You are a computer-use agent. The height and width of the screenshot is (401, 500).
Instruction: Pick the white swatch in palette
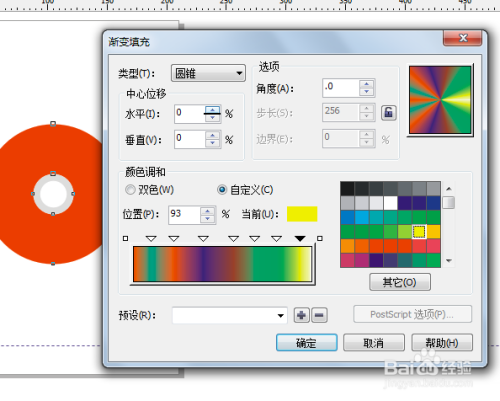(390, 203)
